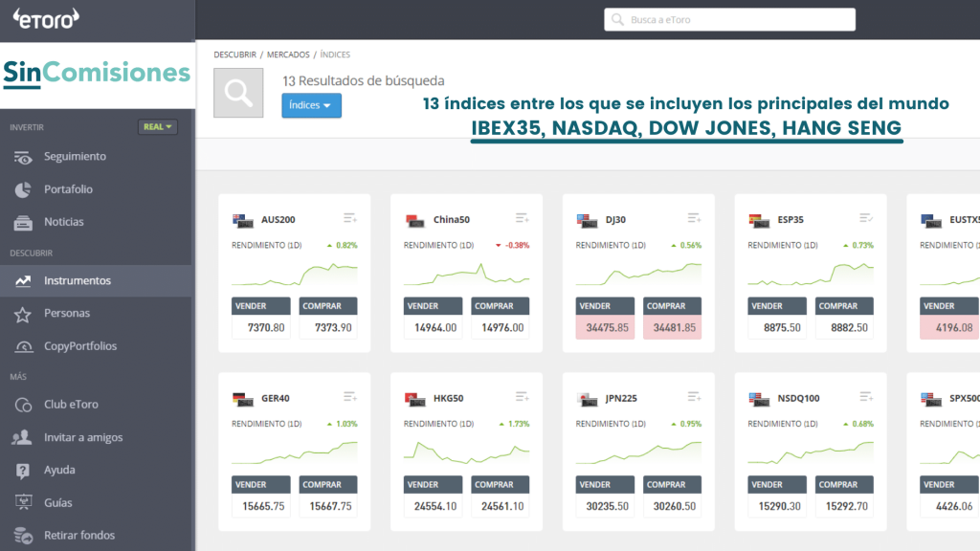Click MERCADOS breadcrumb link

(x=288, y=55)
